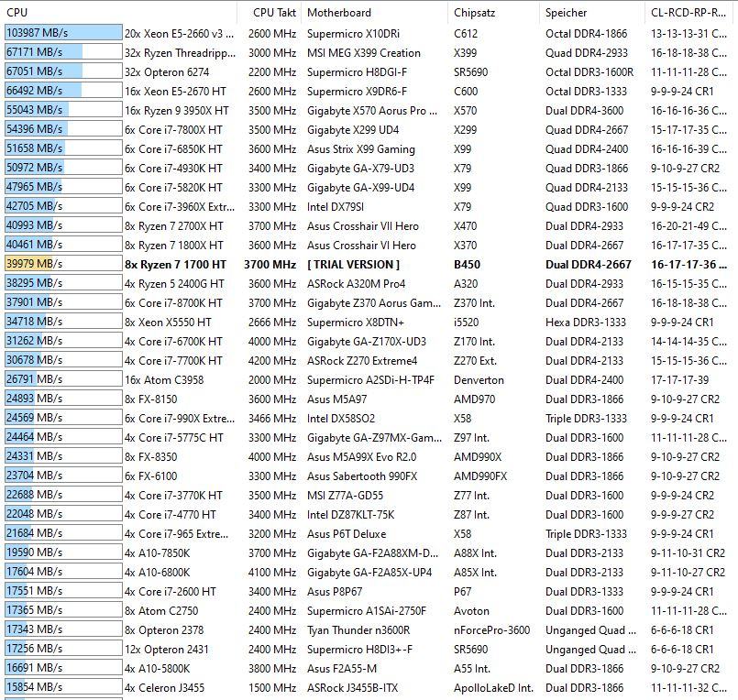The image size is (738, 700).
Task: Select the 4x Celeron J3455 entry
Action: tap(164, 689)
